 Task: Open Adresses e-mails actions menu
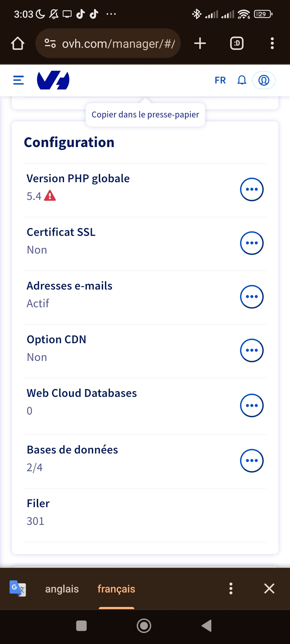point(252,297)
